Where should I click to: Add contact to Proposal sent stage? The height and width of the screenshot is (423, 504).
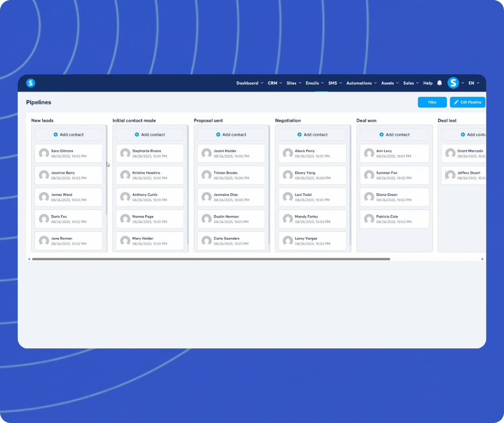(x=231, y=135)
